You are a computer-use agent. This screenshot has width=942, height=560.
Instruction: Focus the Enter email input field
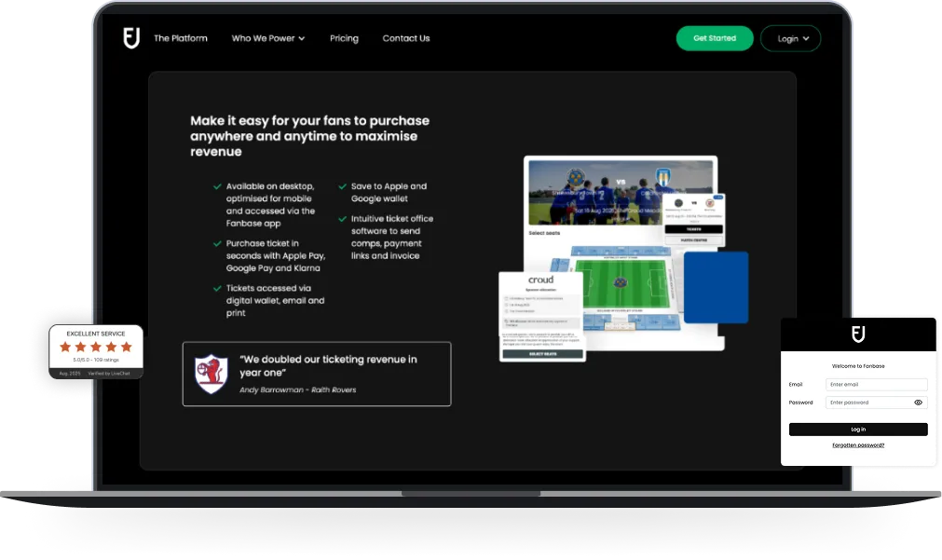[x=876, y=384]
